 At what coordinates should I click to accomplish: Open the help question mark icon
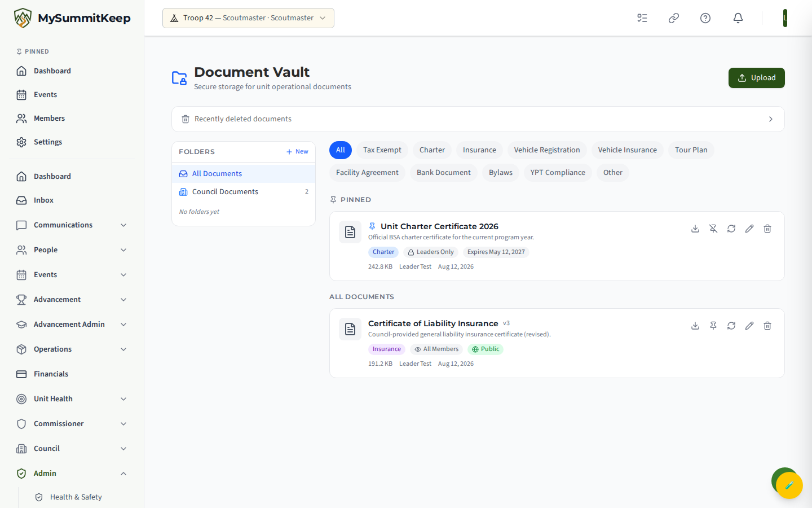click(705, 18)
